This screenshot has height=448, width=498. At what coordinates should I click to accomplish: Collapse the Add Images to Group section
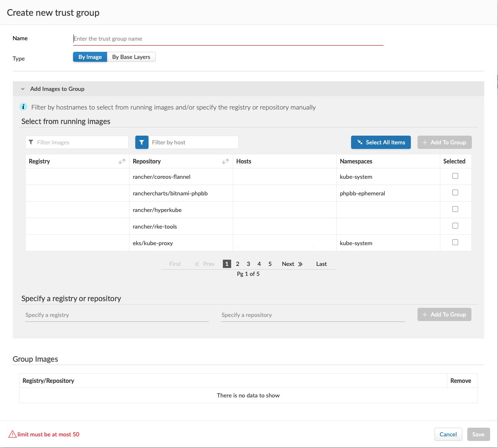(23, 89)
